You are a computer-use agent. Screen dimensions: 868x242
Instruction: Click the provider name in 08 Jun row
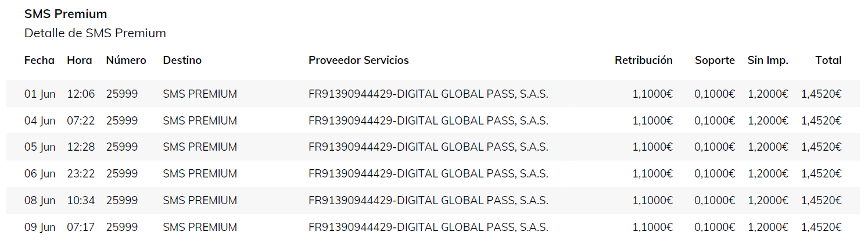click(x=428, y=200)
